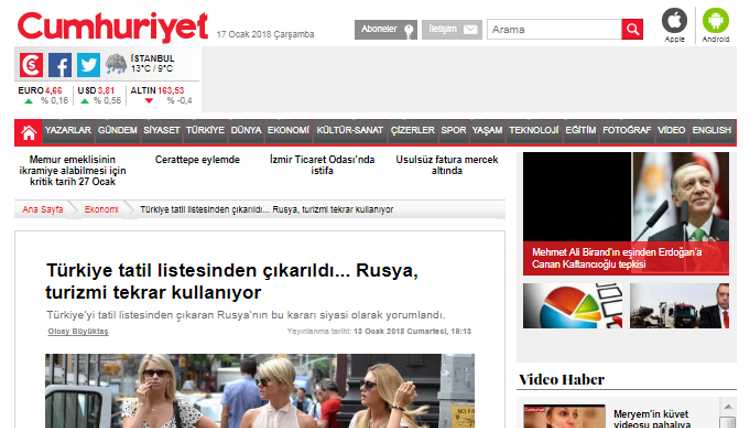
Task: Go to the EKONOMİ menu section
Action: click(x=288, y=131)
